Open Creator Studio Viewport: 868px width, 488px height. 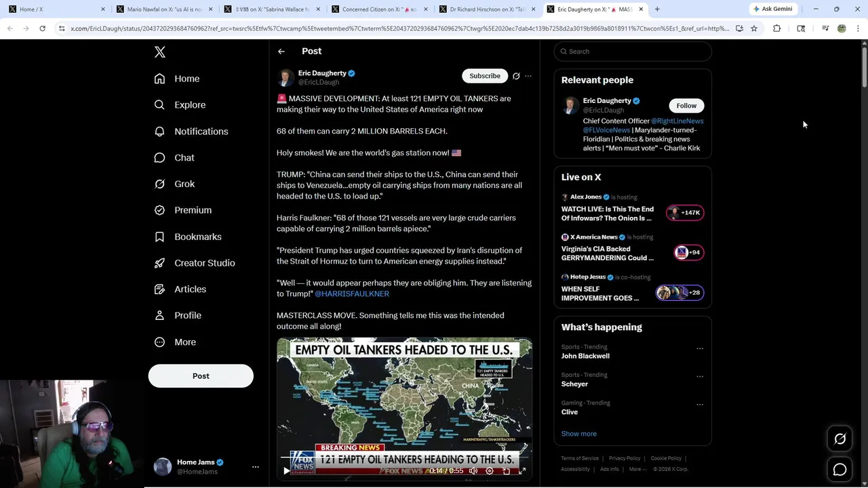195,263
